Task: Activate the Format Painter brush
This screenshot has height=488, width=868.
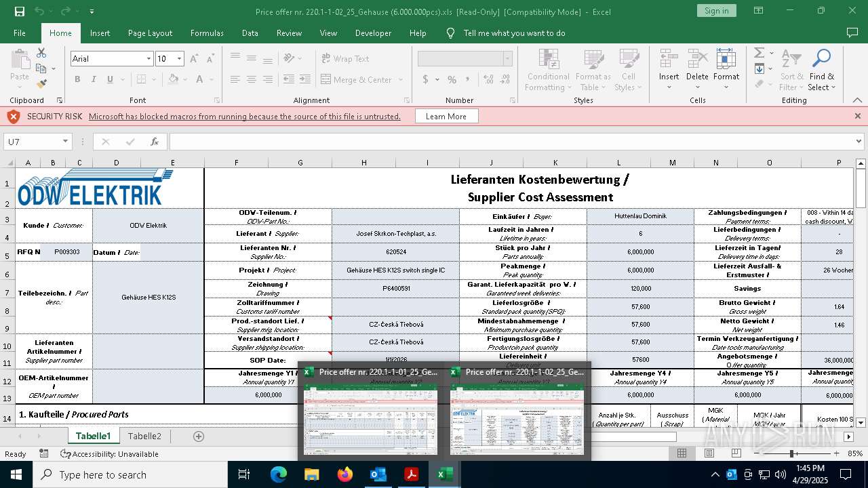Action: tap(41, 84)
